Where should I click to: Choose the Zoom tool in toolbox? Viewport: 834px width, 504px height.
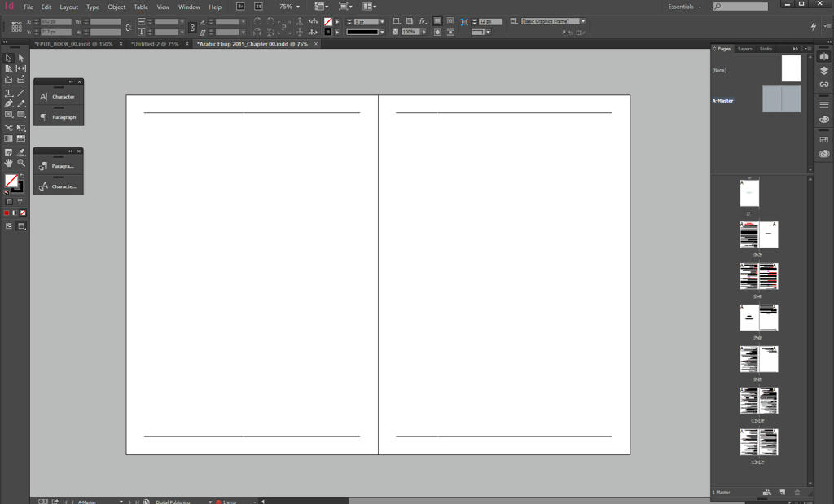[21, 163]
